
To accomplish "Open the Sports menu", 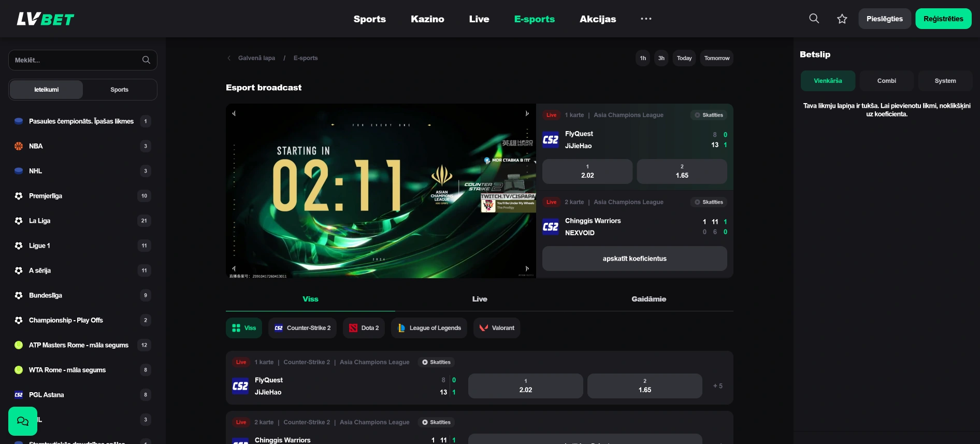I will click(370, 19).
